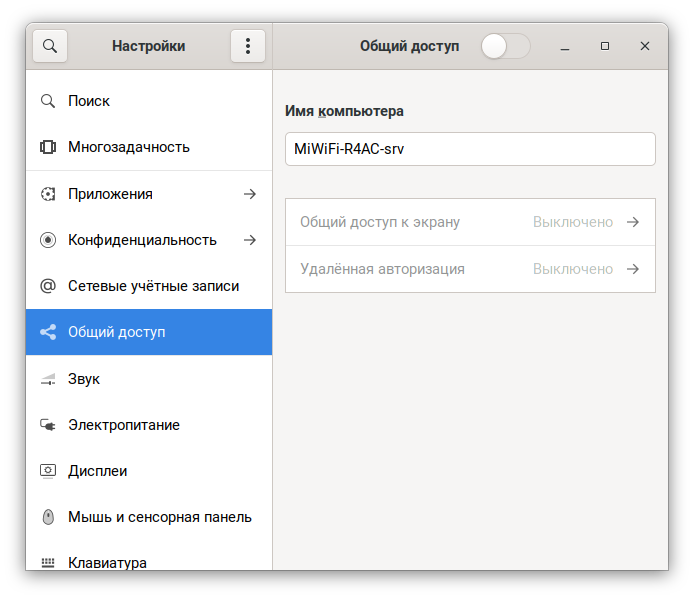Maximize the Settings window
The height and width of the screenshot is (599, 694).
pyautogui.click(x=605, y=46)
